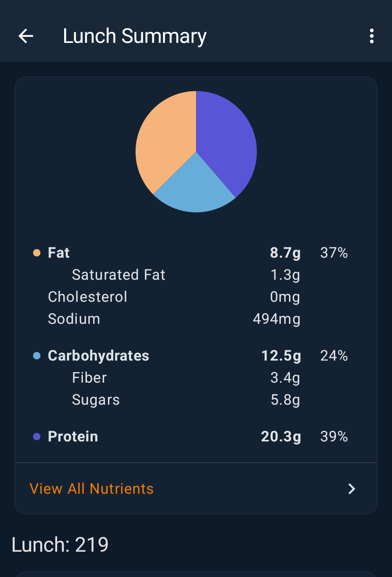Click the Protein row label

(73, 437)
